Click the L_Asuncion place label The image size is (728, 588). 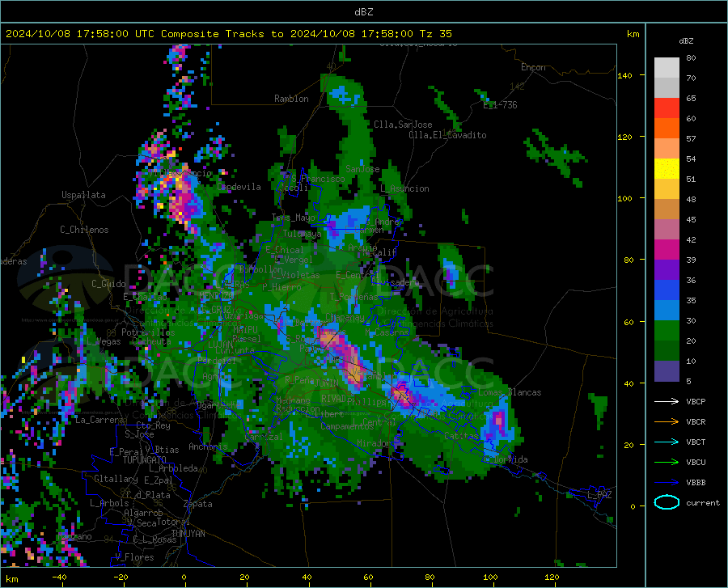(x=404, y=188)
